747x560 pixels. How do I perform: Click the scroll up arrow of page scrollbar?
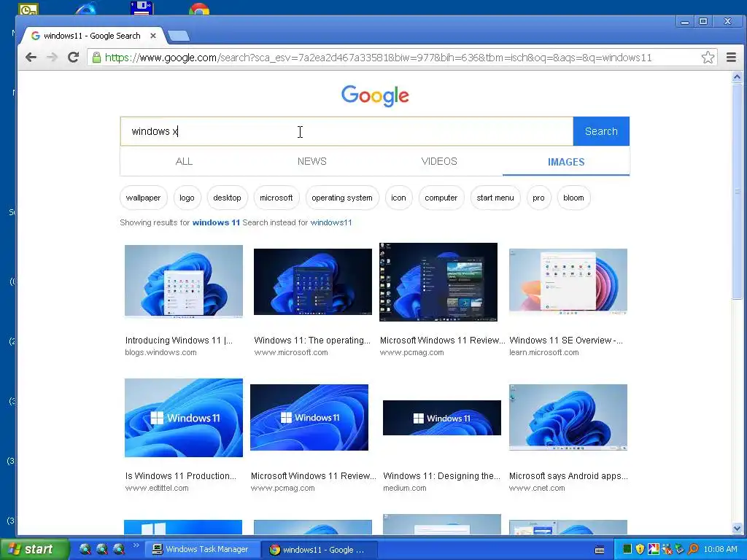[737, 77]
